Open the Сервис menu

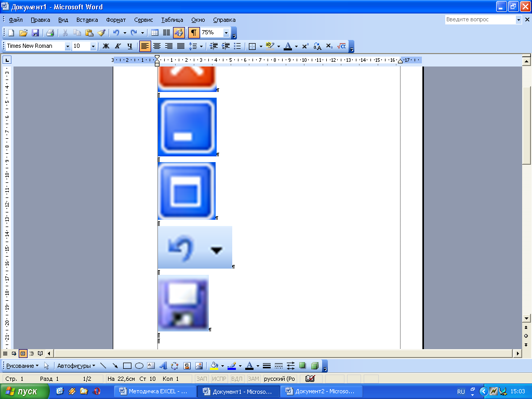[143, 20]
